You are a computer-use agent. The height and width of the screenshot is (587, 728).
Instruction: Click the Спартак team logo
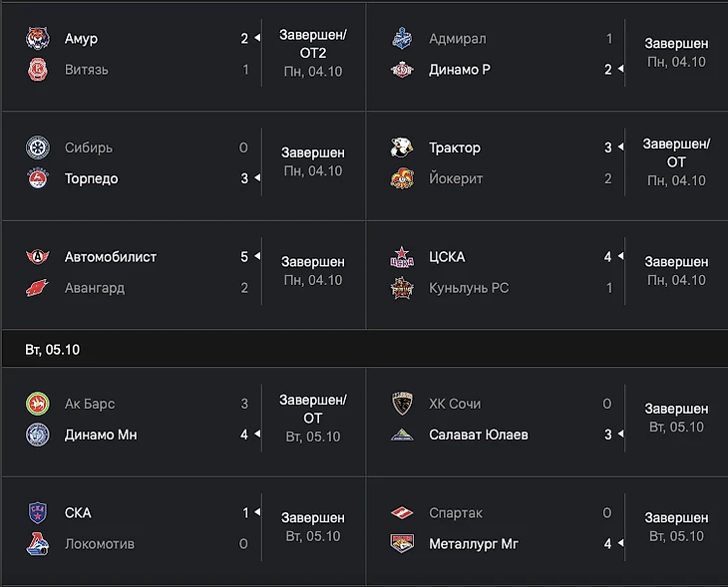(x=401, y=512)
